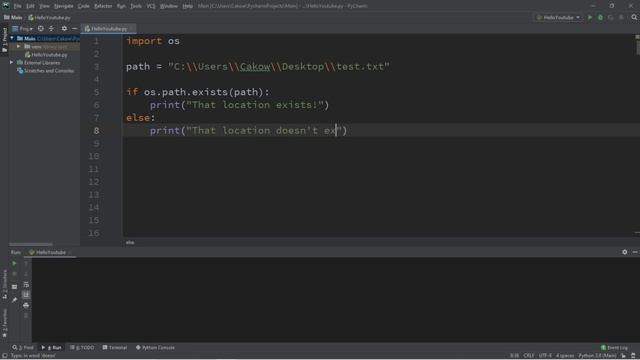
Task: Open the Edit menu
Action: [31, 6]
